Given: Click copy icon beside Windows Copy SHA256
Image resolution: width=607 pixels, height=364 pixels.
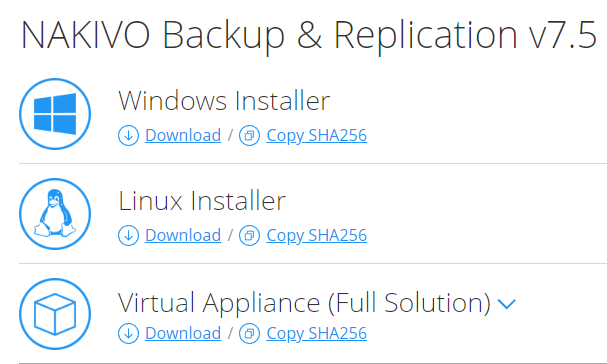Looking at the screenshot, I should pyautogui.click(x=249, y=136).
